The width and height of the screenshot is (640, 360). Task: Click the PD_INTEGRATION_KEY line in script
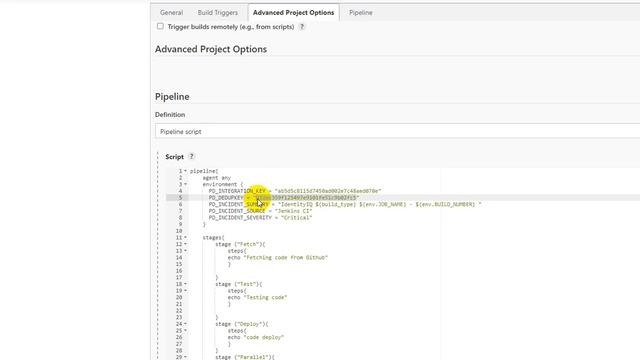(295, 191)
